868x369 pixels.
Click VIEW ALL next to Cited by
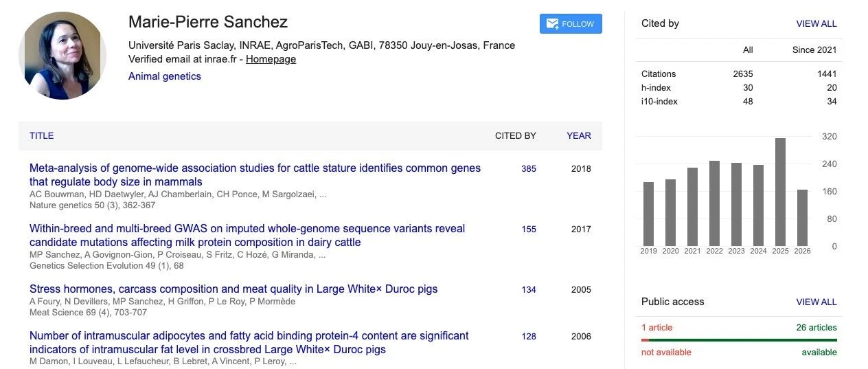coord(816,23)
